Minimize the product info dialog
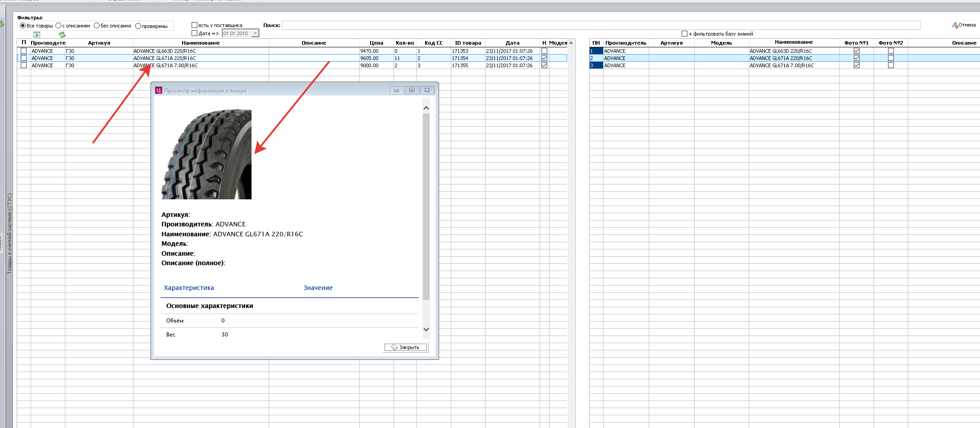This screenshot has width=980, height=428. (x=396, y=90)
